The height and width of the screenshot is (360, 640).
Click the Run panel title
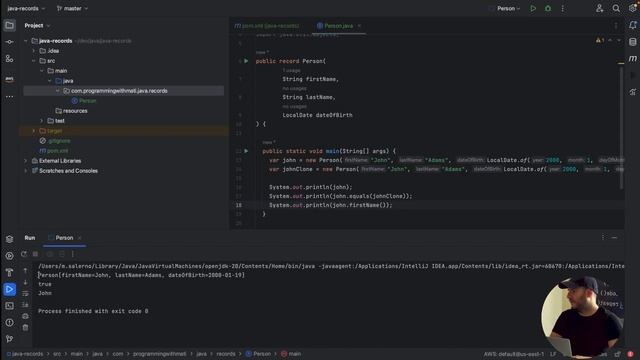(30, 238)
